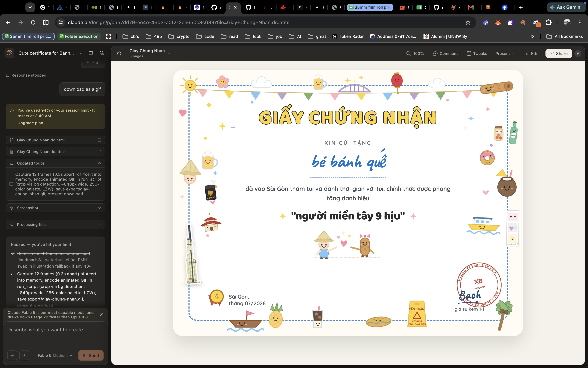Open the All Bookmarks folder
Screen dimensions: 588x368
click(564, 36)
